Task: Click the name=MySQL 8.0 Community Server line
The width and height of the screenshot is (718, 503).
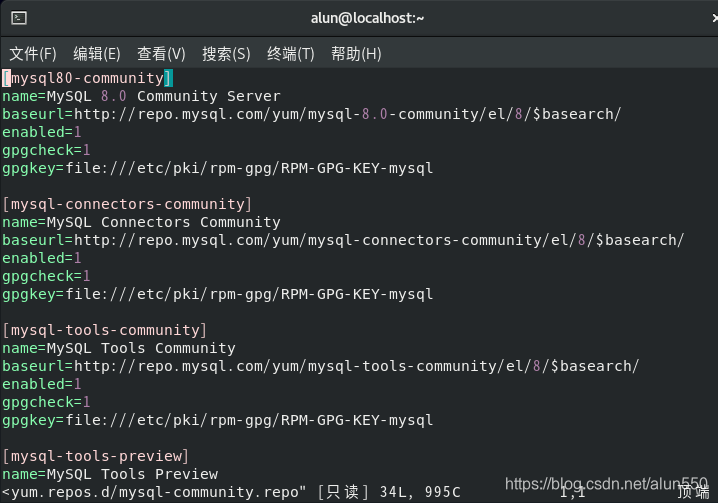Action: coord(141,96)
